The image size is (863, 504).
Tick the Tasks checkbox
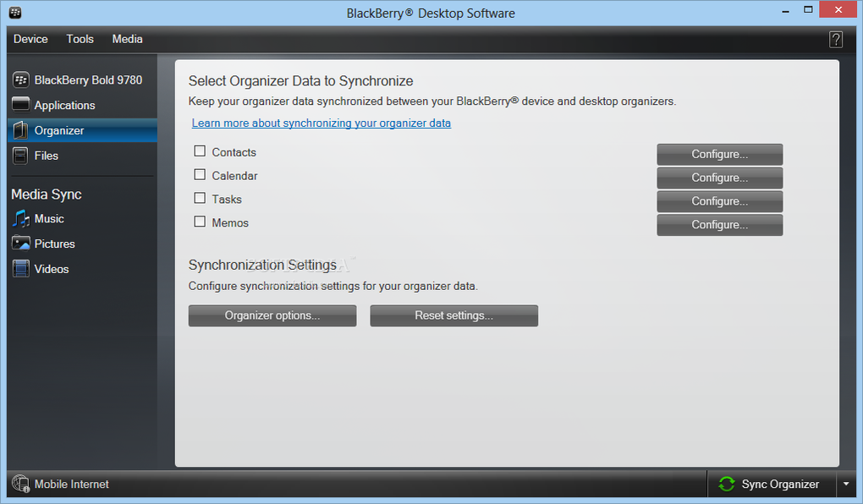click(200, 198)
